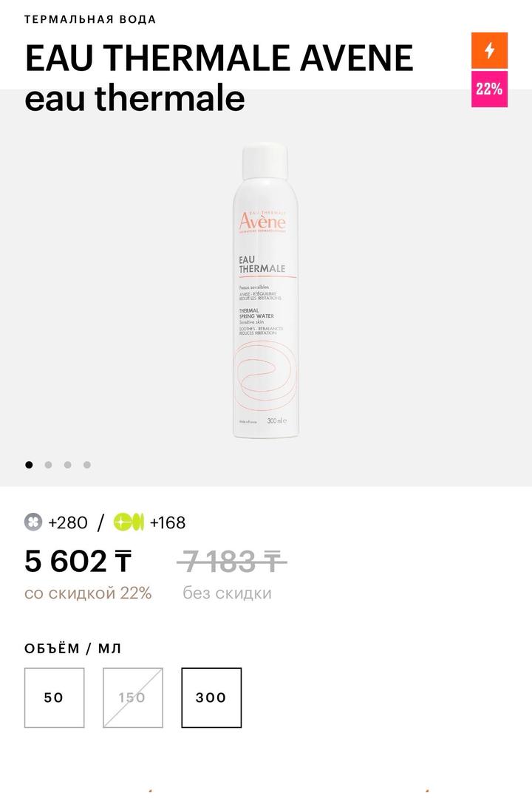Viewport: 532px width, 804px height.
Task: Select the crossed-out 150 ml volume option
Action: click(x=133, y=698)
